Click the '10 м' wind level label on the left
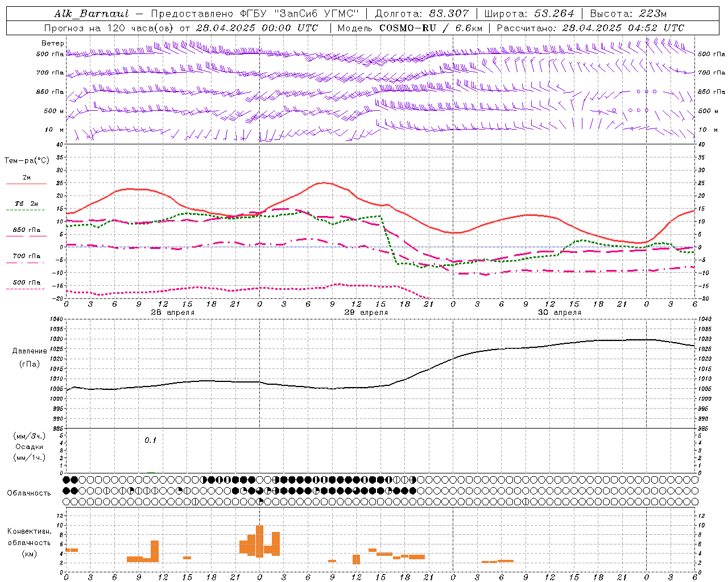The height and width of the screenshot is (582, 728). coord(55,130)
